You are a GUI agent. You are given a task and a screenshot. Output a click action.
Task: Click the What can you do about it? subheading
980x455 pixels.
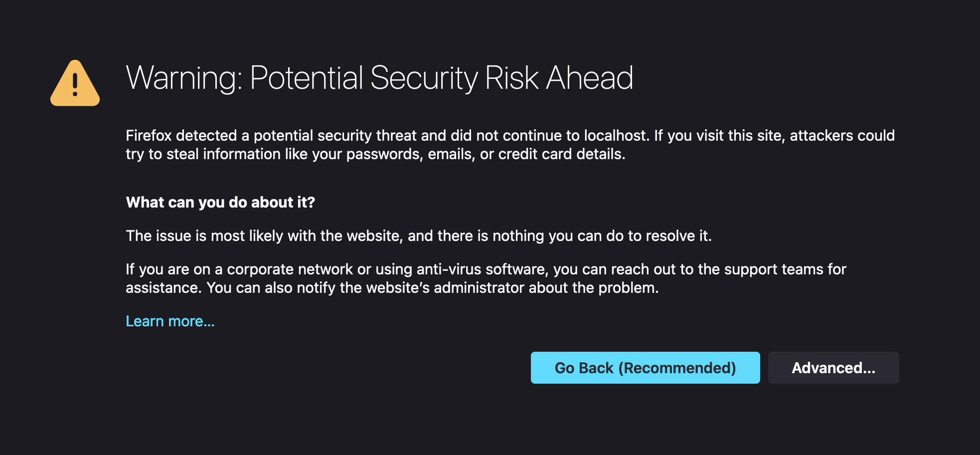pyautogui.click(x=220, y=203)
